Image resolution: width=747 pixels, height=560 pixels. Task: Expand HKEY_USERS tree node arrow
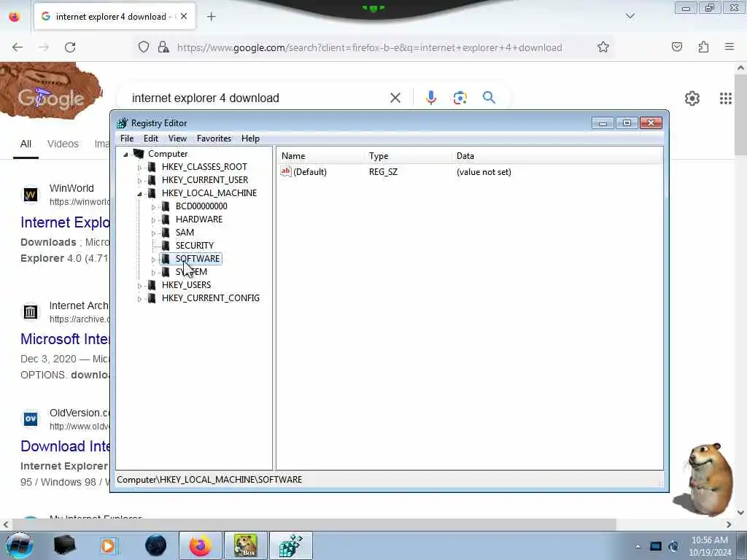click(x=139, y=286)
